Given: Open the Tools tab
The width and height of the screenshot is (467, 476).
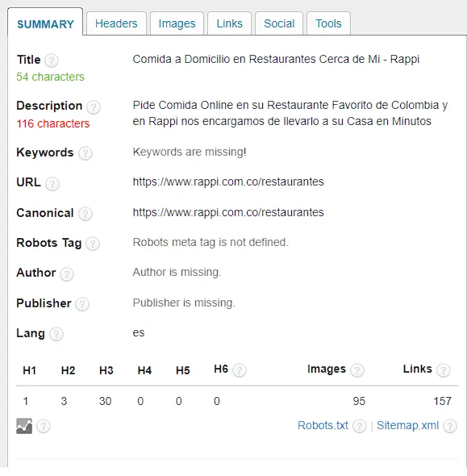Looking at the screenshot, I should (x=328, y=23).
